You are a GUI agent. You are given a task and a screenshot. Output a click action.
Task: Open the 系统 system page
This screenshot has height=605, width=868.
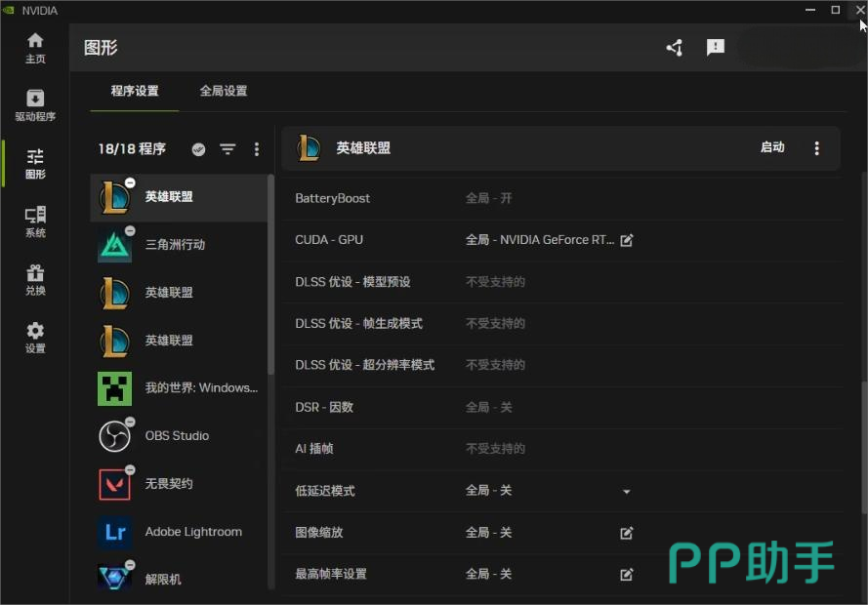pos(35,222)
